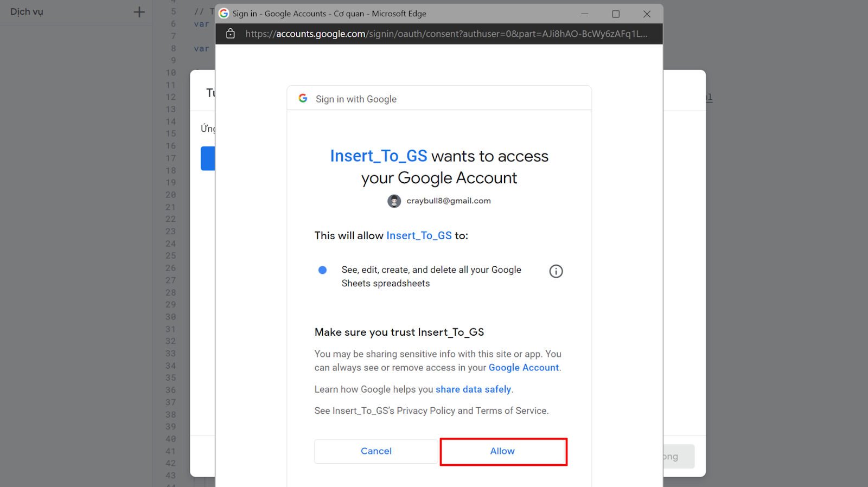This screenshot has width=868, height=487.
Task: Minimize the Sign in popup window
Action: 585,14
